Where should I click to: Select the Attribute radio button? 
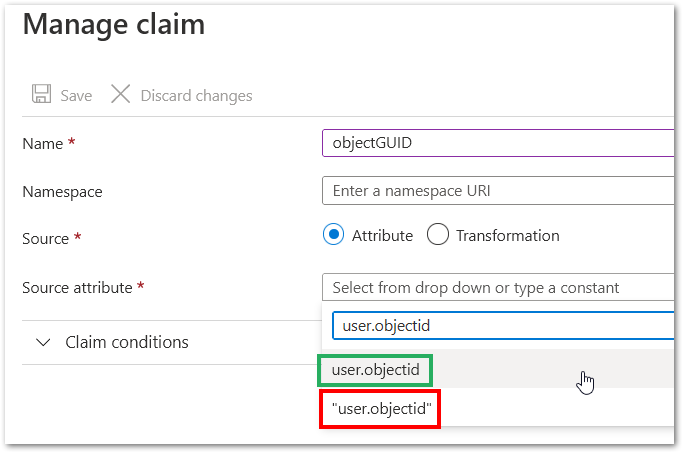[334, 235]
